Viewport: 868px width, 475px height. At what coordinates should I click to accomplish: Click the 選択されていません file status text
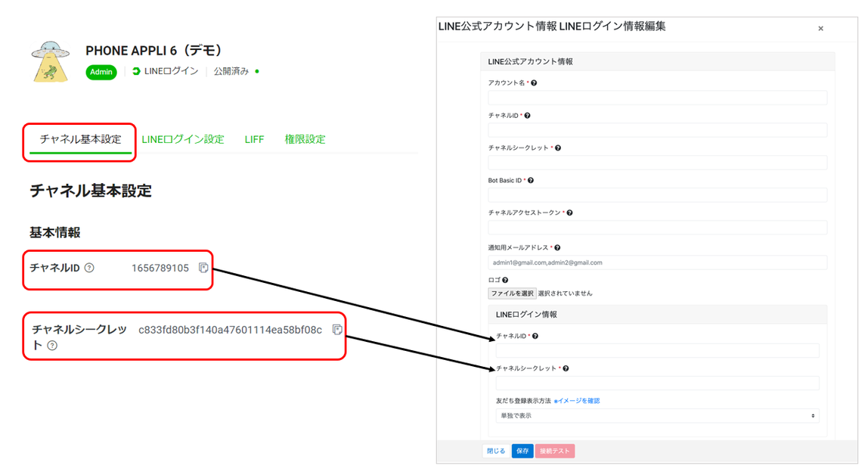566,293
